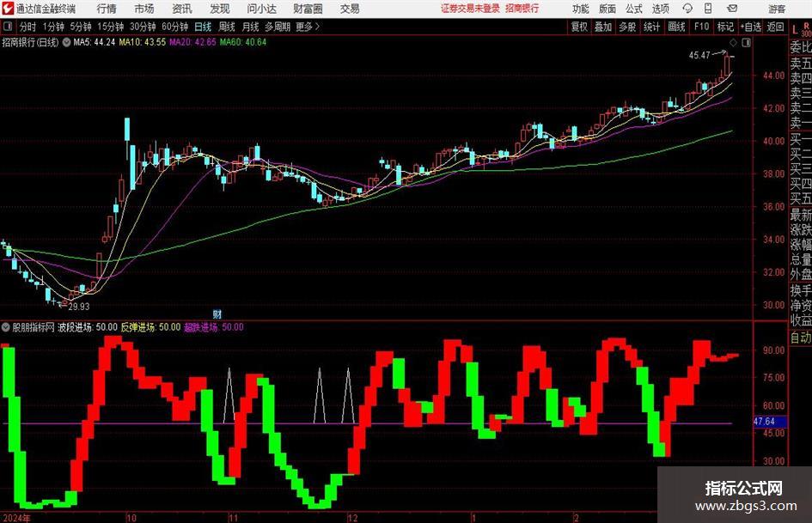Click the diamond icon above the chart
Image resolution: width=812 pixels, height=523 pixels.
point(733,43)
